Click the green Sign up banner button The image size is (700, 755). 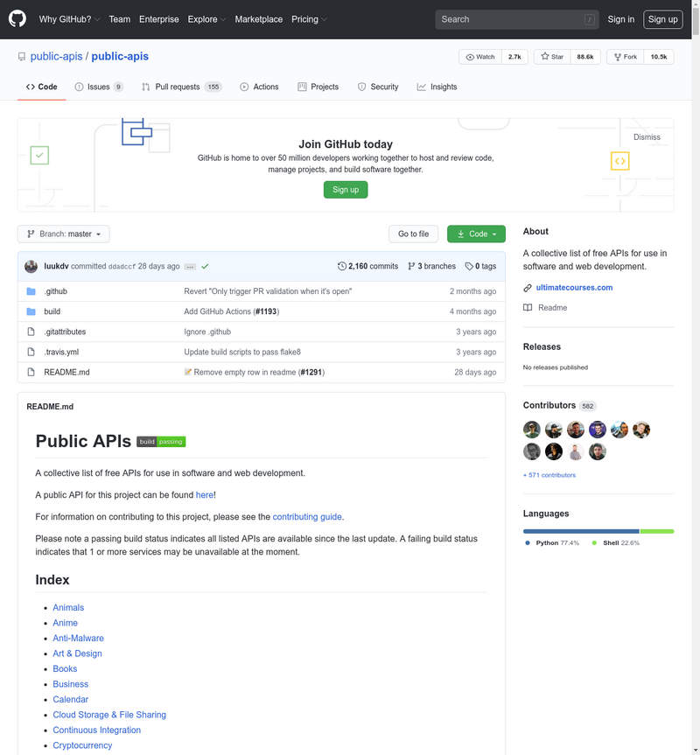click(346, 190)
